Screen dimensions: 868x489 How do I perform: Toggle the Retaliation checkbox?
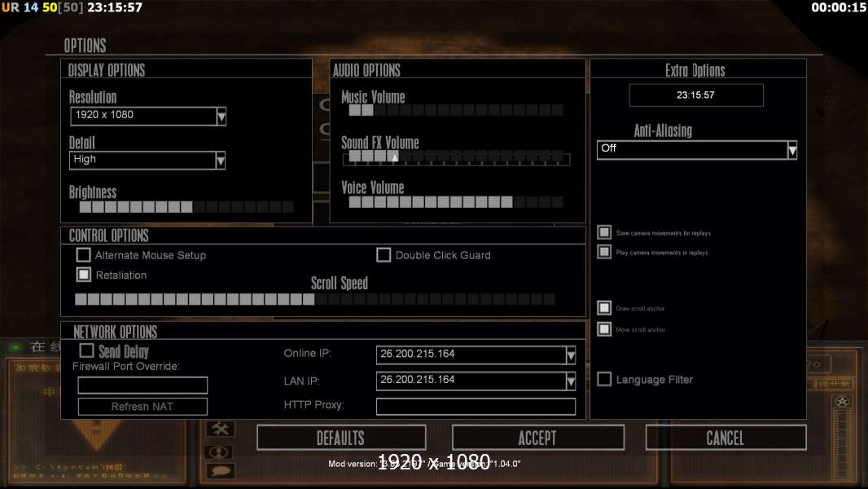(x=84, y=275)
